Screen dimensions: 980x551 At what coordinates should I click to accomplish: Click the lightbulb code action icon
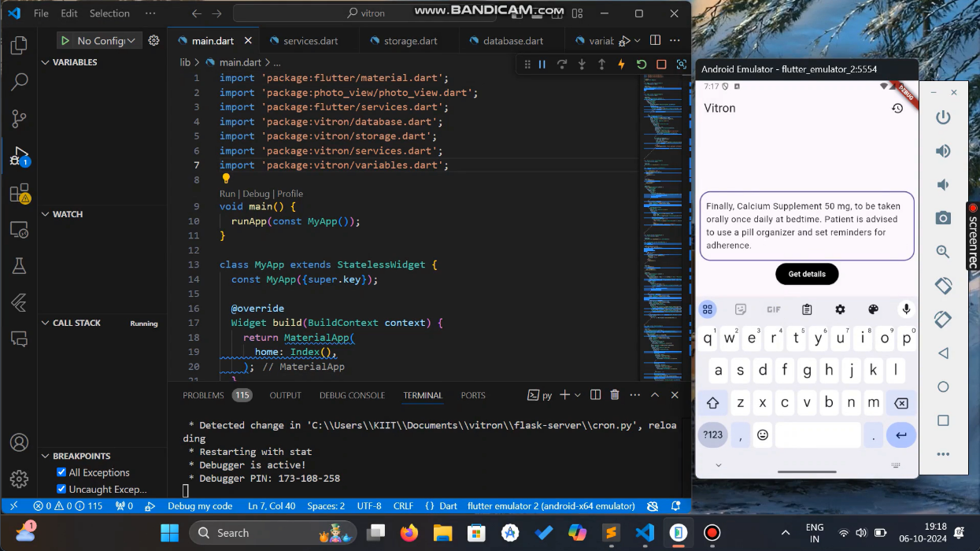coord(226,179)
